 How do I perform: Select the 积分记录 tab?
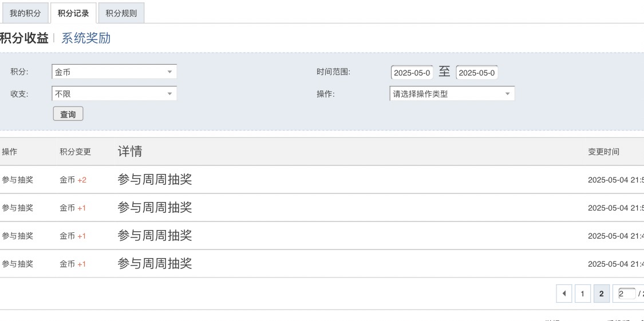[x=73, y=13]
